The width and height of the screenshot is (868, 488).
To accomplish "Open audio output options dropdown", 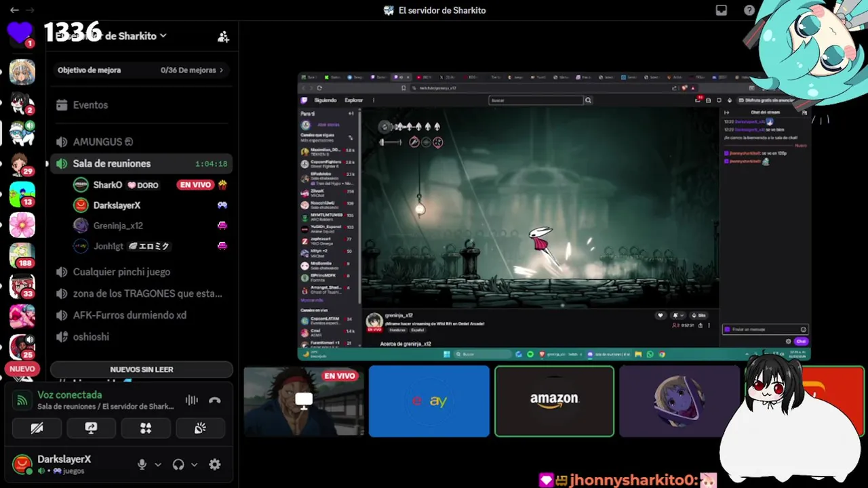I will click(x=194, y=465).
